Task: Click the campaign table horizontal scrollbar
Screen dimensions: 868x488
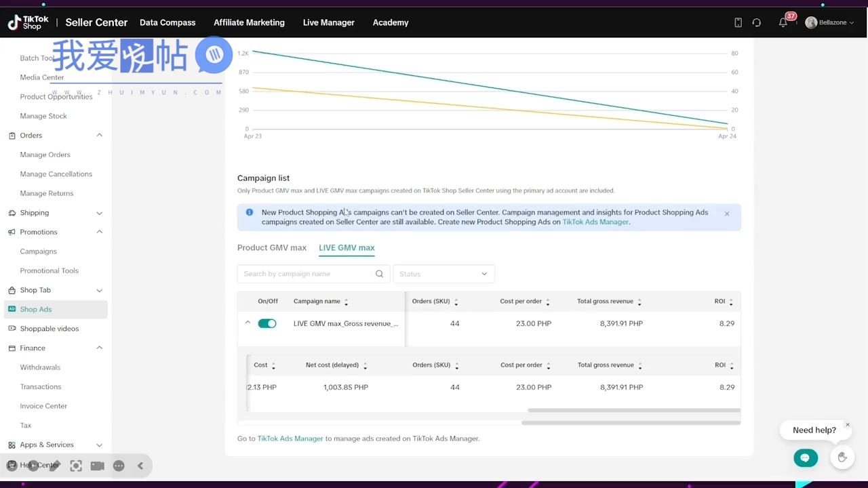Action: (631, 423)
